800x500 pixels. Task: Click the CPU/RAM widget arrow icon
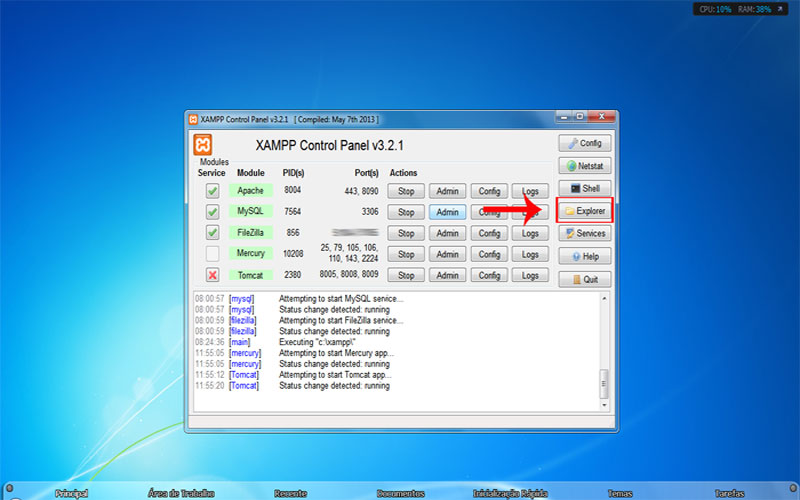click(x=780, y=9)
